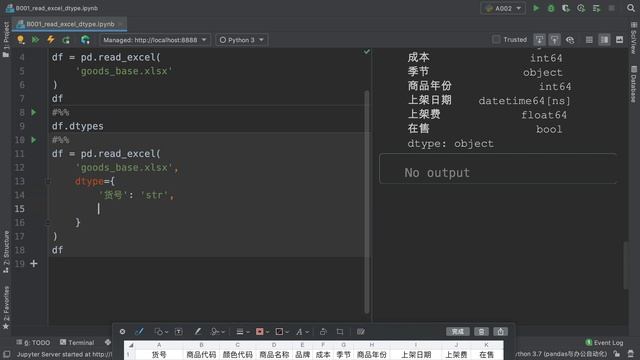Open the Structure tool window tab
Screen dimensions: 640x360
[x=6, y=252]
